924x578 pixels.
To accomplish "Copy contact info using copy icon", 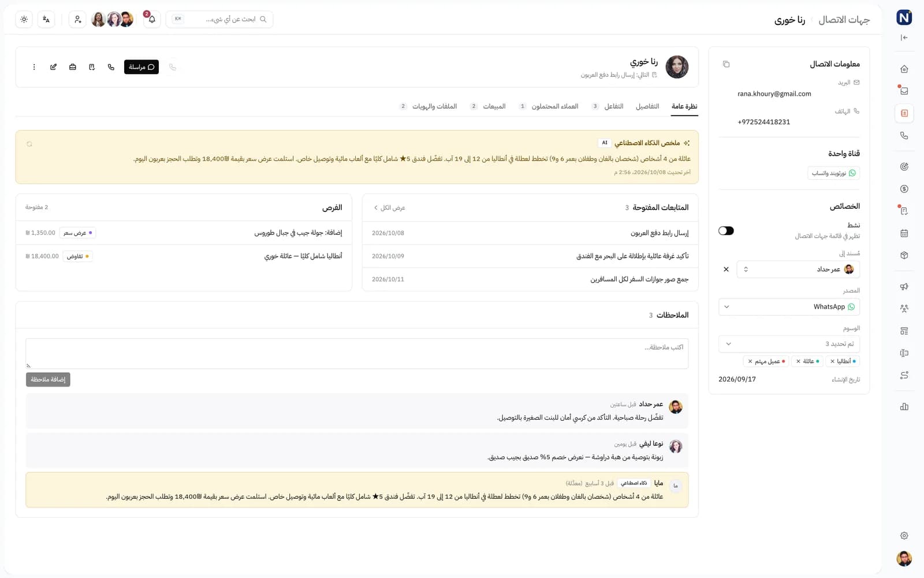I will point(726,64).
